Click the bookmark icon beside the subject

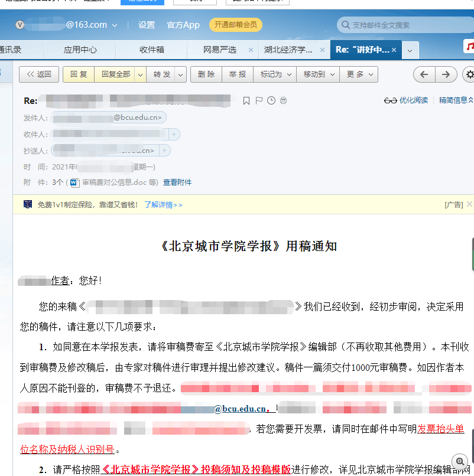tap(246, 100)
